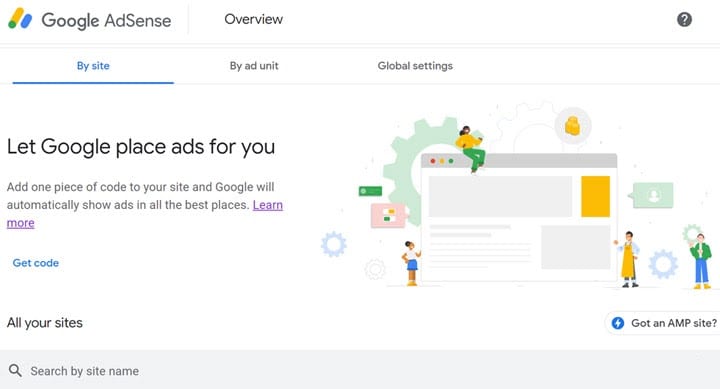The image size is (720, 389).
Task: Click the browser window illustration
Action: click(x=519, y=217)
